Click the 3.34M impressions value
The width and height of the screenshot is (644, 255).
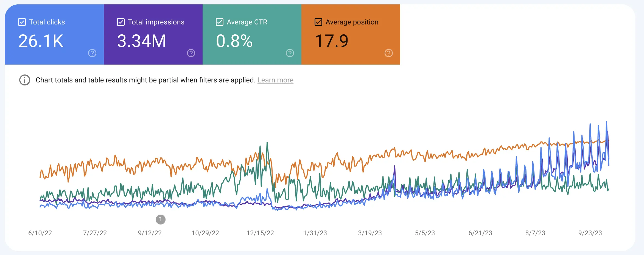click(x=142, y=41)
